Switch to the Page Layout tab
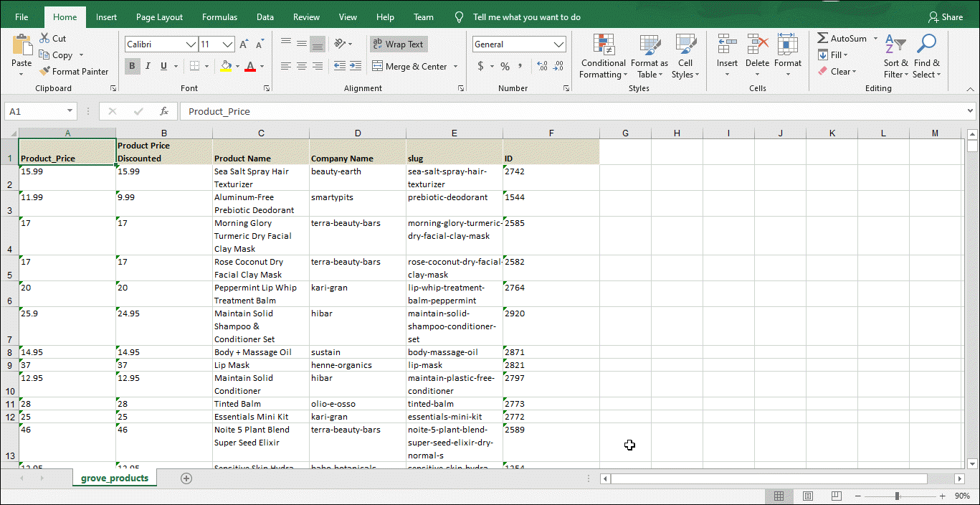 pos(159,17)
